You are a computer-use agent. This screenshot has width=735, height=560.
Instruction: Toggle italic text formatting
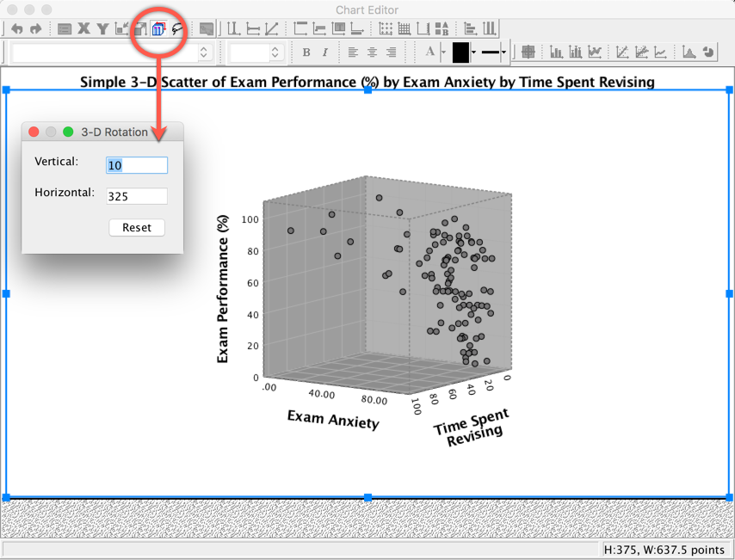325,52
